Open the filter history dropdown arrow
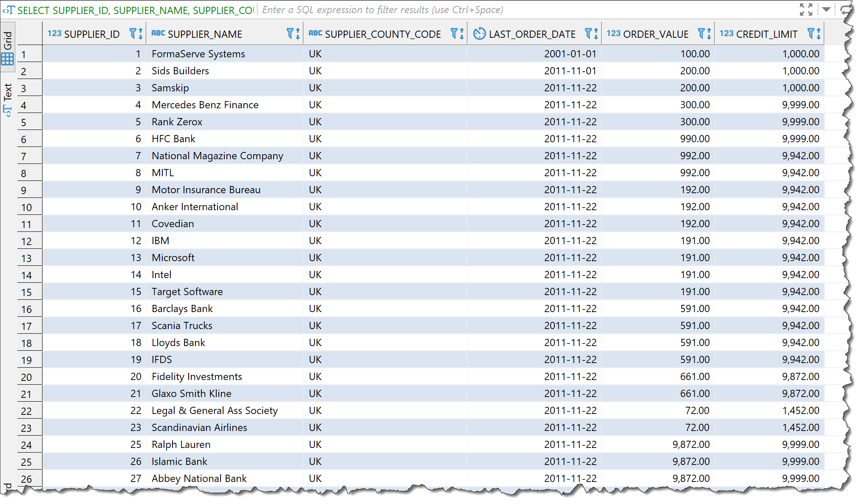 pos(826,9)
